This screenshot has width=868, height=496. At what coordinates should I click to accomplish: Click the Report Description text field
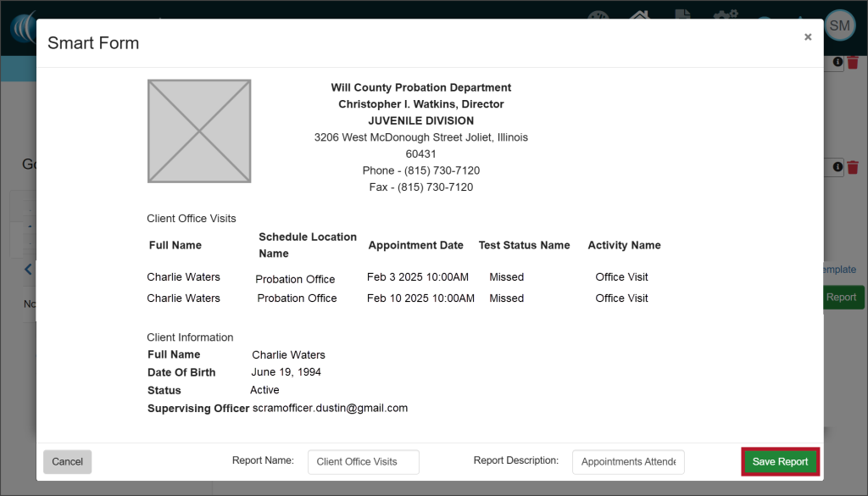pyautogui.click(x=627, y=462)
